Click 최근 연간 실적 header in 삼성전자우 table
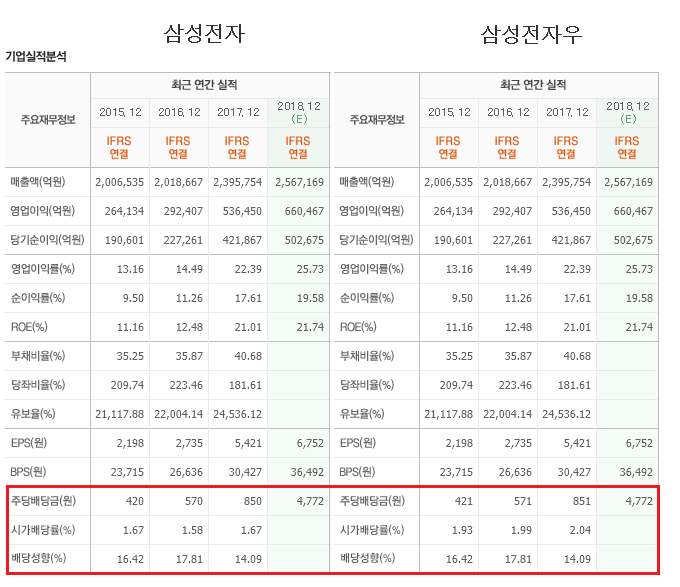 point(533,85)
